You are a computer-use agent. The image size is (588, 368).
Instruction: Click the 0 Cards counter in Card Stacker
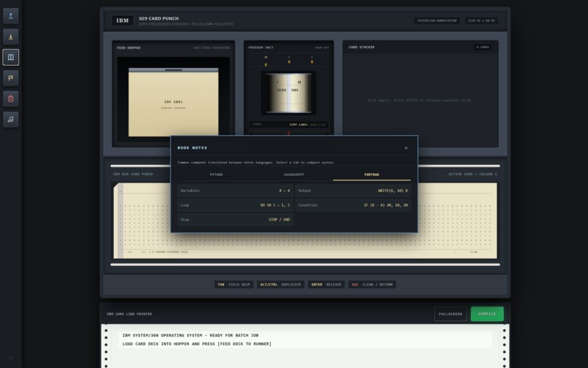[x=483, y=47]
